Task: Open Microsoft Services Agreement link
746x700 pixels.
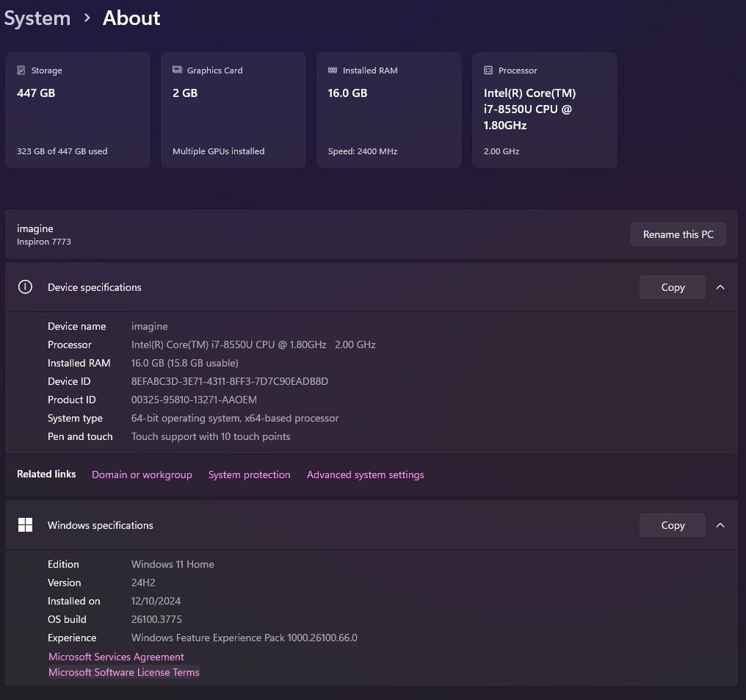Action: [116, 657]
